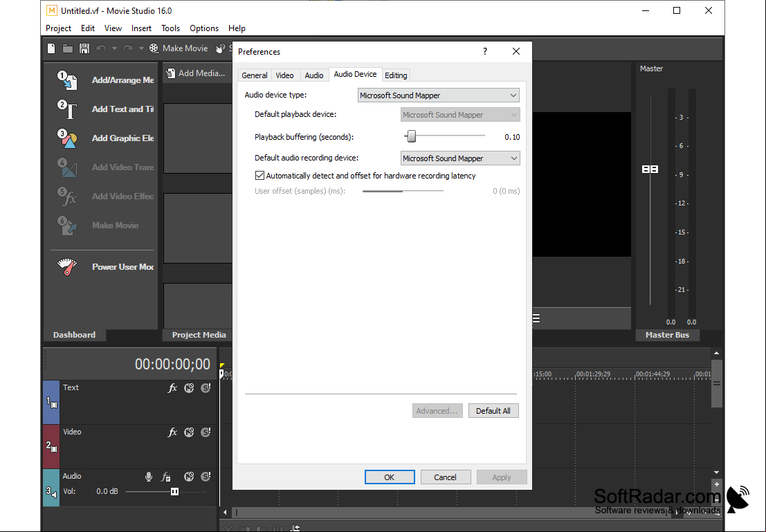Close the Preferences dialog
This screenshot has height=532, width=766.
click(516, 51)
